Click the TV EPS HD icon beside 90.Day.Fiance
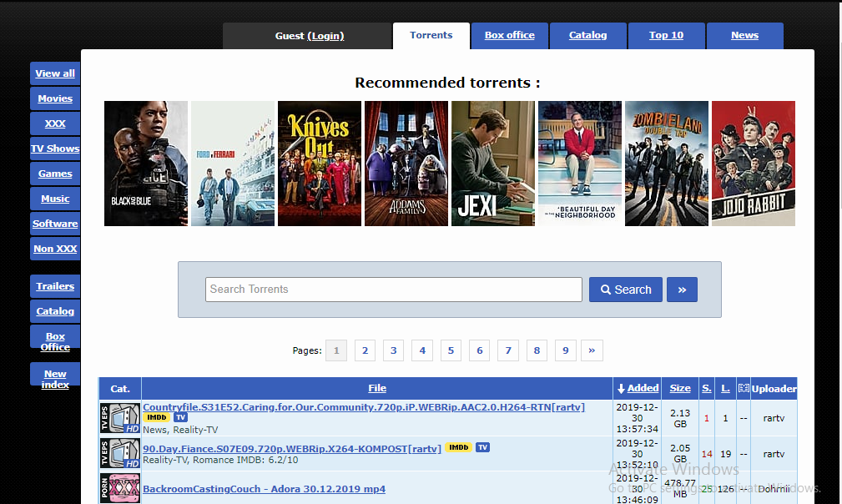This screenshot has height=504, width=842. click(x=119, y=453)
